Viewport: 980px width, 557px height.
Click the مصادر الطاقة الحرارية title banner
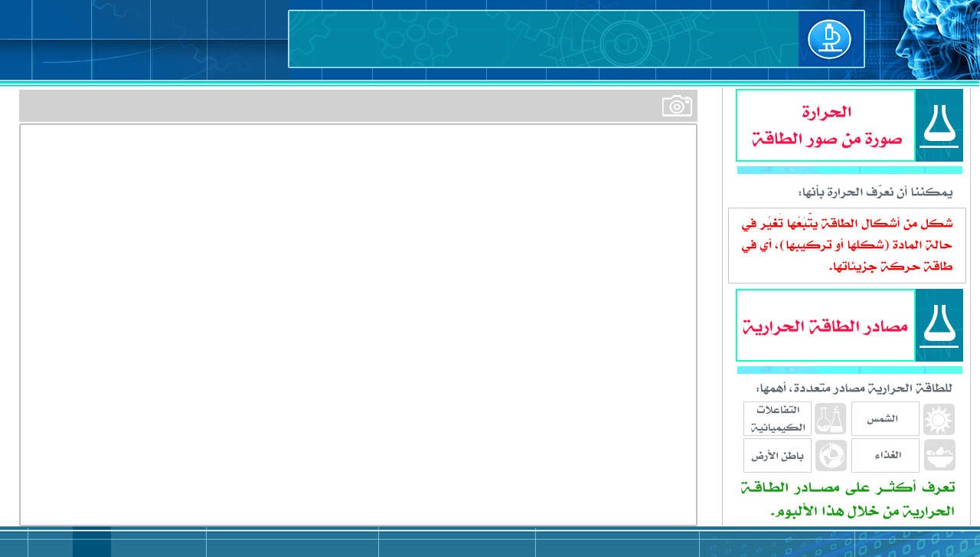point(825,326)
